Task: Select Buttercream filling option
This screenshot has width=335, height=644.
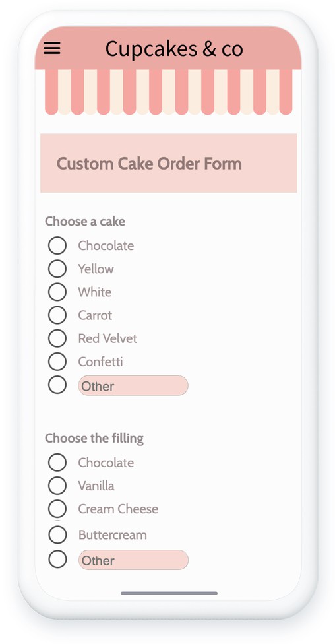Action: [x=57, y=534]
